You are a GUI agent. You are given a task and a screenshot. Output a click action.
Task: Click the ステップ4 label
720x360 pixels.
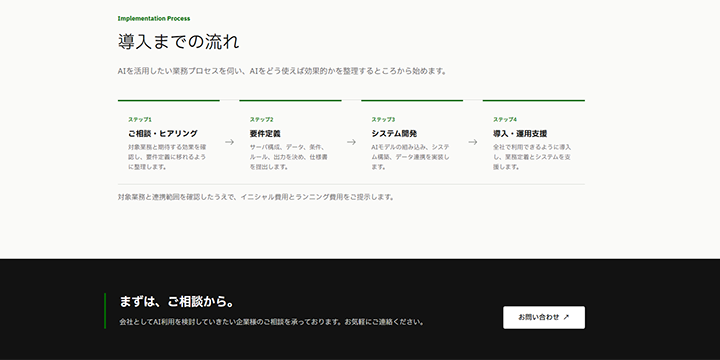(505, 119)
